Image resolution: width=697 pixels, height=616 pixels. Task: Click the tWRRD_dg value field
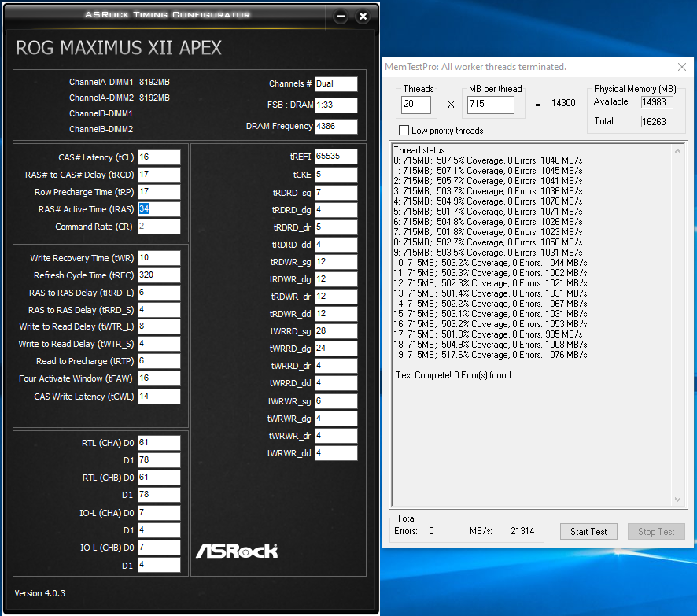336,349
